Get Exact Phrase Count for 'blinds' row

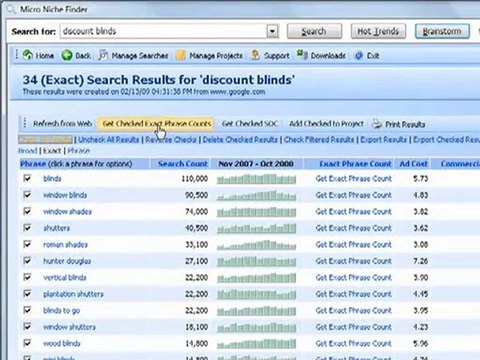353,179
